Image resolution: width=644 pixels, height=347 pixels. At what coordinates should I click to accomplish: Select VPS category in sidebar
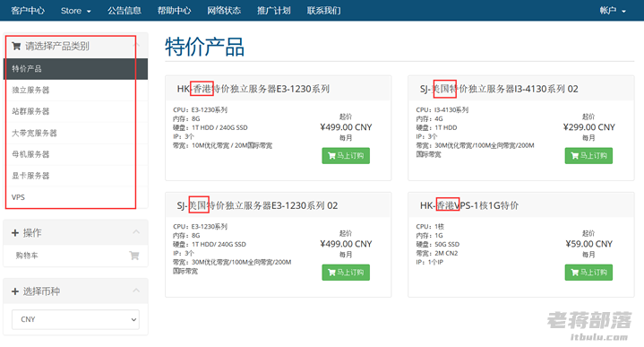click(x=75, y=197)
